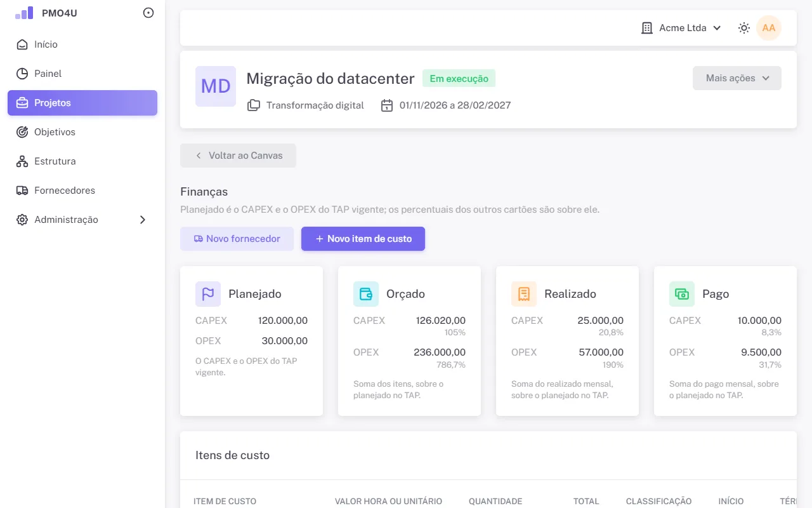Click the Realizado receipt icon

pyautogui.click(x=524, y=294)
